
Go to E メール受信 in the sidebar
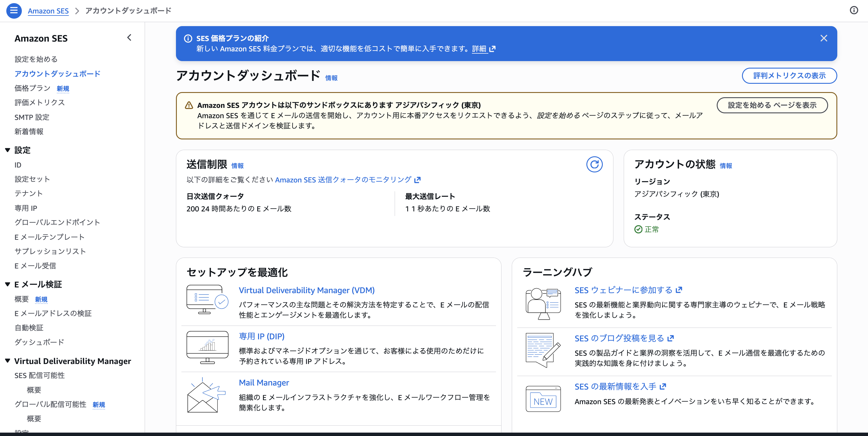click(x=35, y=266)
